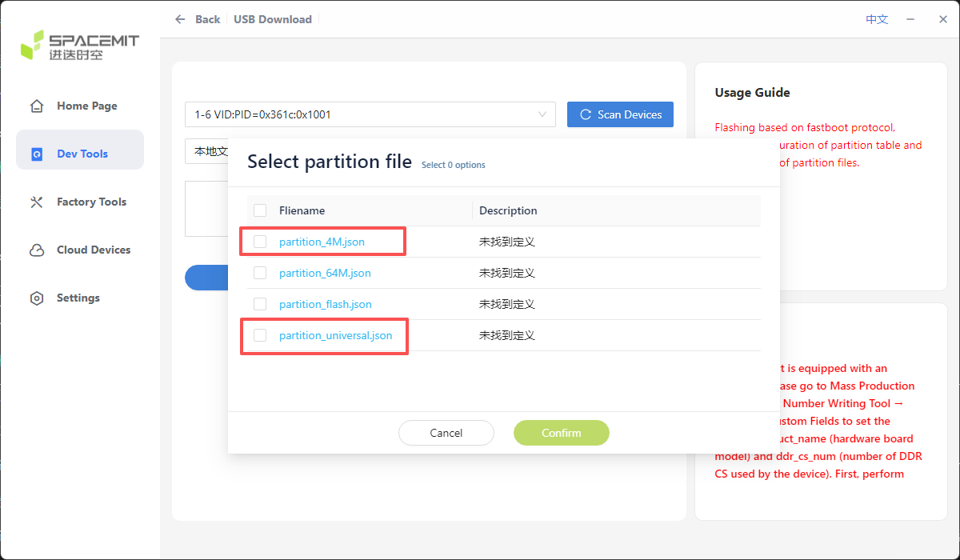Viewport: 960px width, 560px height.
Task: Click description of partition_universal.json row
Action: [507, 335]
